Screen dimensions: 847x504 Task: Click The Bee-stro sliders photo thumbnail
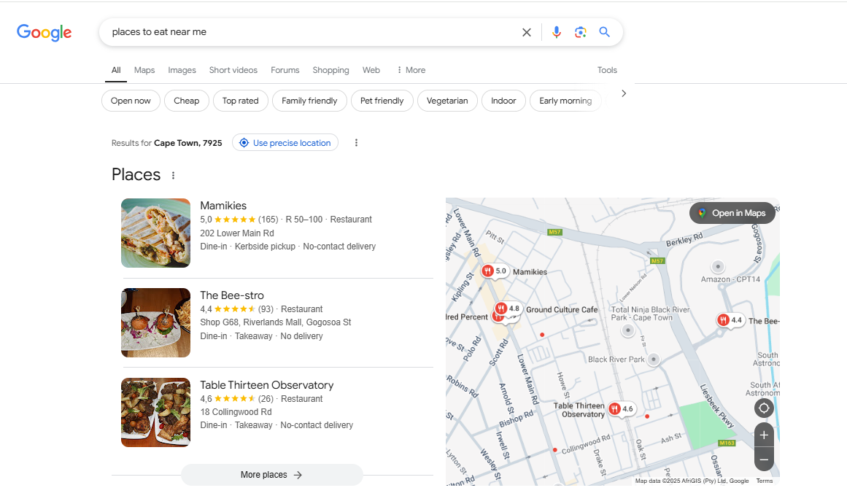click(155, 322)
